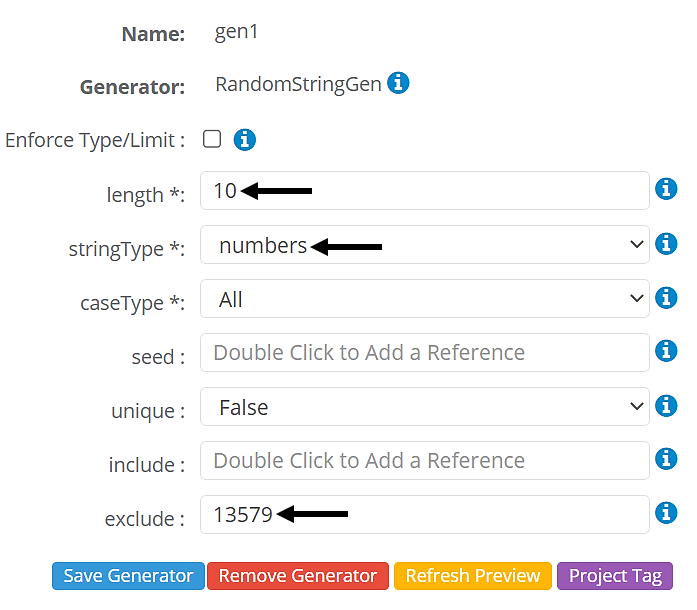Viewport: 697px width, 610px height.
Task: Open info icon for length field
Action: tap(666, 189)
